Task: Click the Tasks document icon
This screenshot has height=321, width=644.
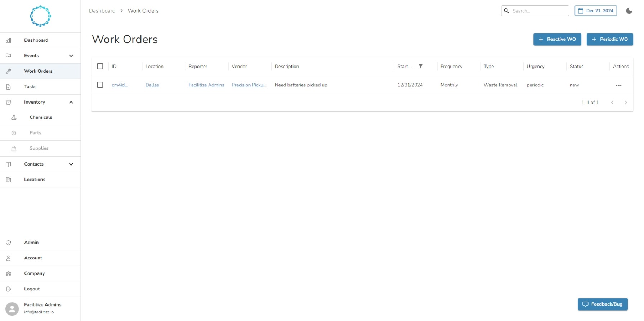Action: pyautogui.click(x=9, y=87)
